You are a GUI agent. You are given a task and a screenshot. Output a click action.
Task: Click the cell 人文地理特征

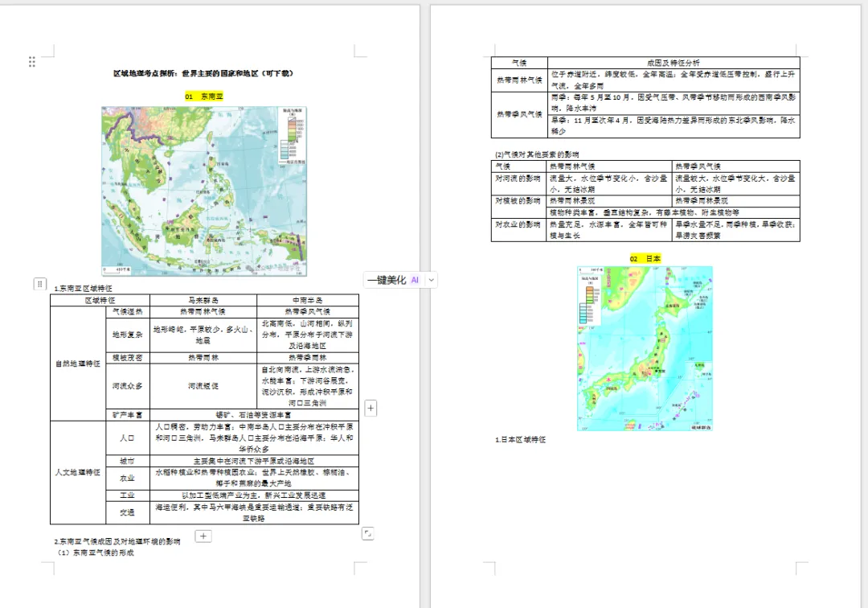click(78, 472)
